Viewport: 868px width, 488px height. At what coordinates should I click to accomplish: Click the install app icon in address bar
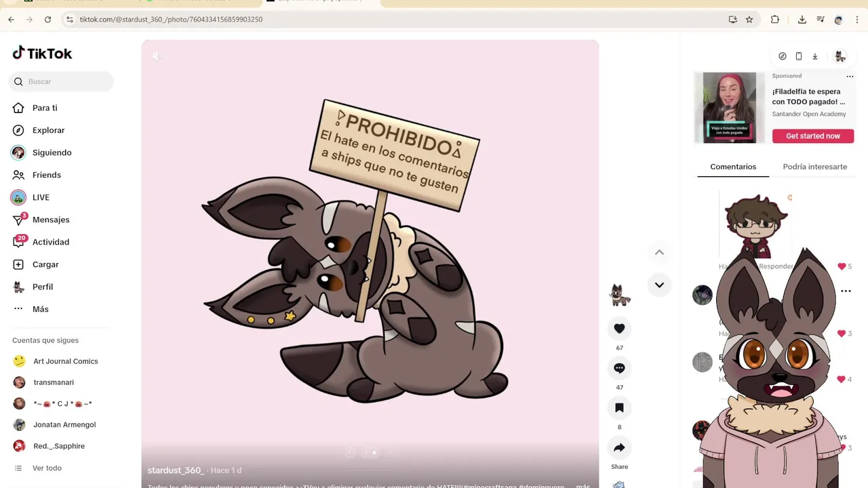733,20
